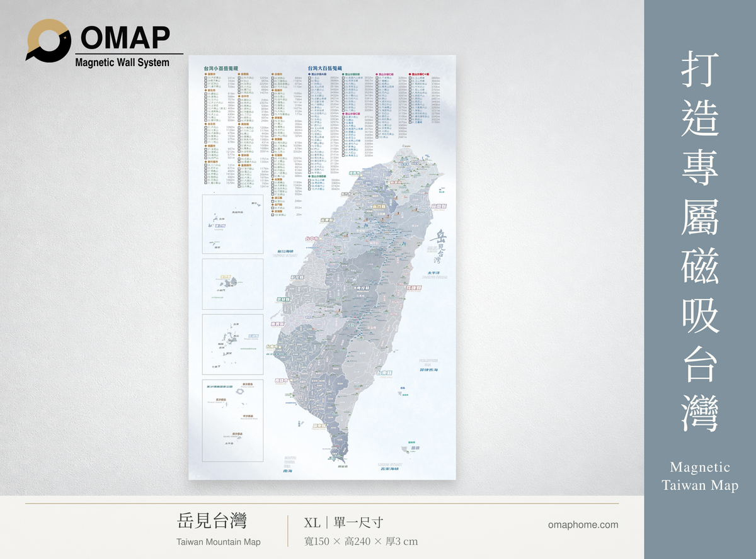Click the 岳見台灣 product title
This screenshot has height=559, width=756.
point(212,521)
